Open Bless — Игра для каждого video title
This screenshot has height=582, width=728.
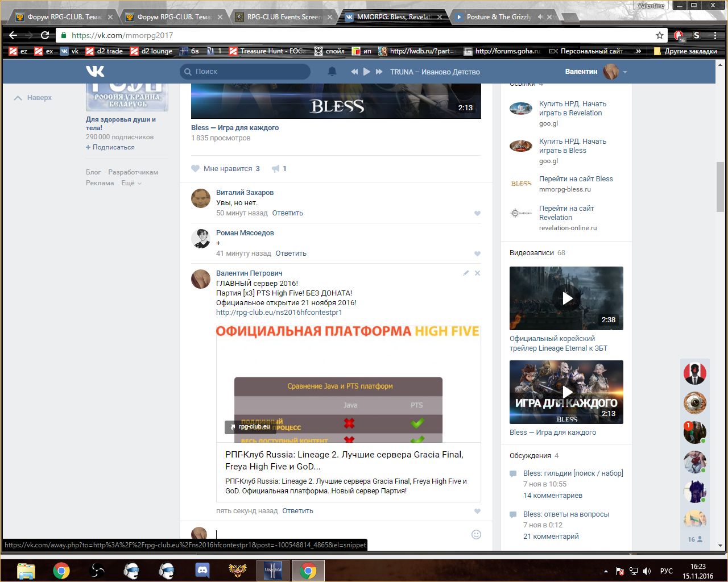click(x=235, y=128)
